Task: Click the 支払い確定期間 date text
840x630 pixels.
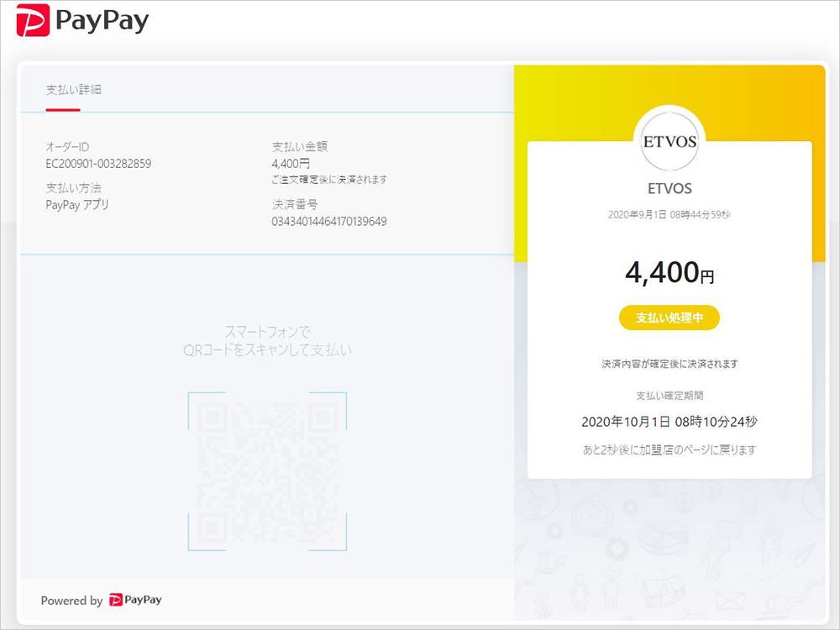Action: coord(669,421)
